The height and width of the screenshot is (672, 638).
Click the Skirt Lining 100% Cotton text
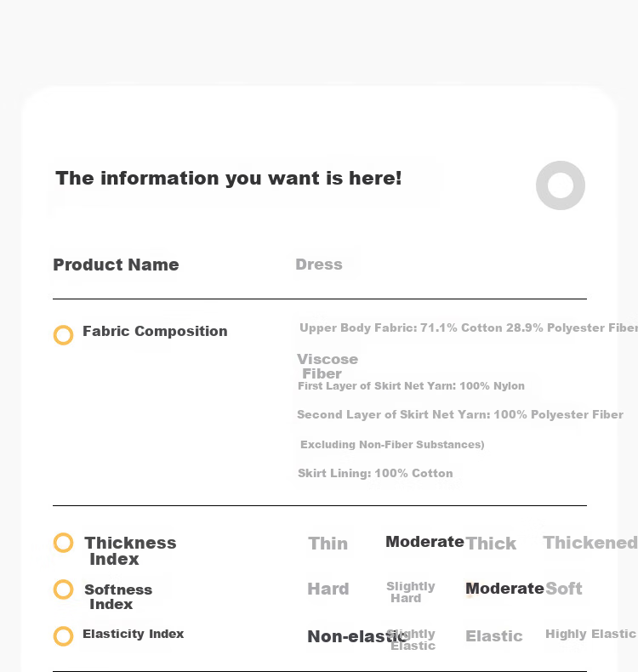pyautogui.click(x=375, y=473)
